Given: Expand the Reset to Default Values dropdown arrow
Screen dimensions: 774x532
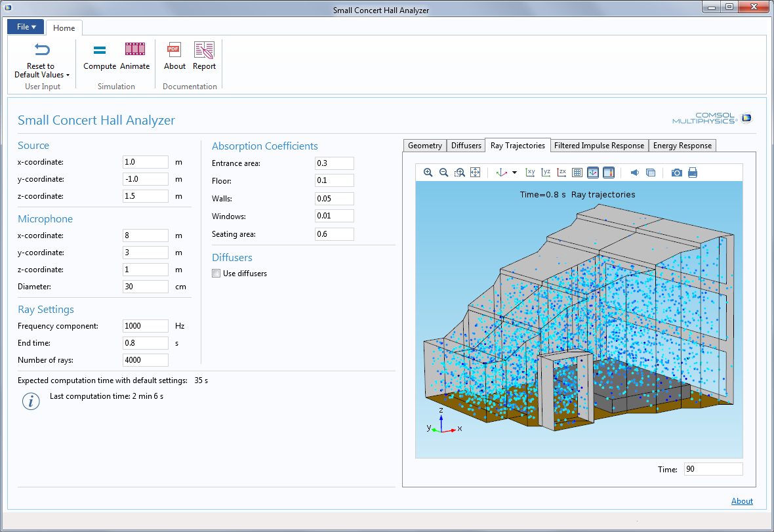Looking at the screenshot, I should (x=68, y=75).
